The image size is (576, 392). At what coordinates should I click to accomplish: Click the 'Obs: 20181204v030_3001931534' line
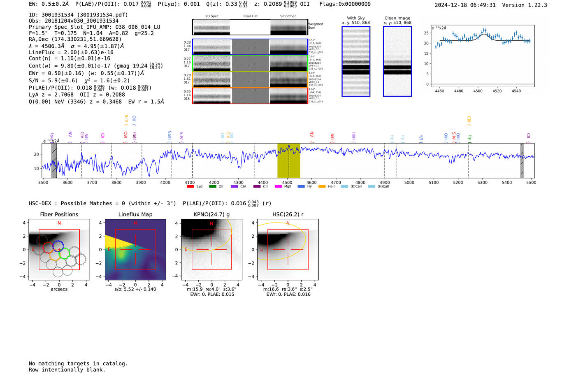click(74, 21)
